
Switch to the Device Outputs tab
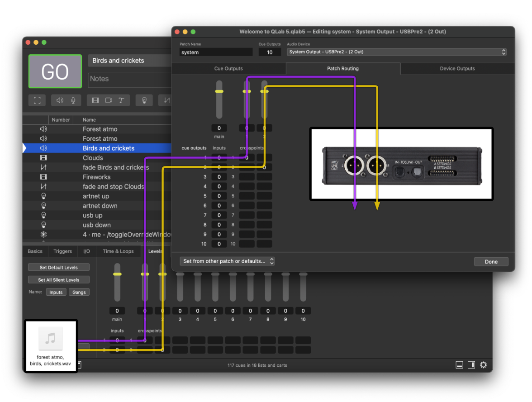tap(457, 68)
